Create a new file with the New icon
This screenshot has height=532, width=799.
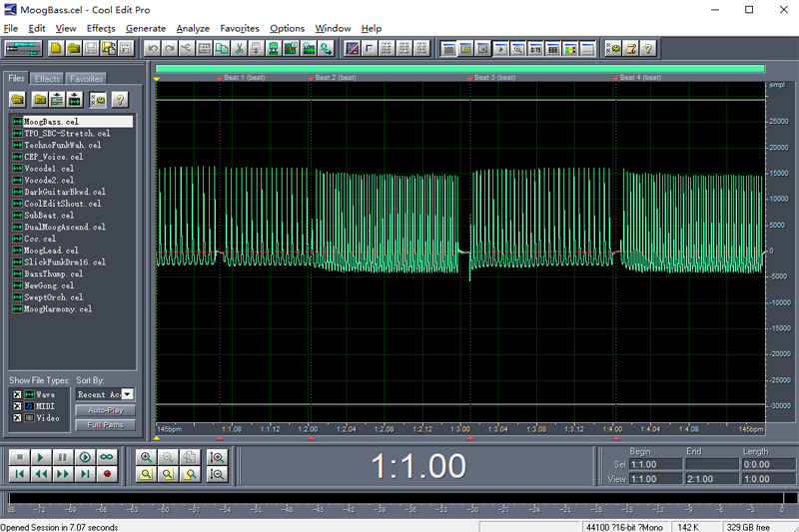click(56, 48)
